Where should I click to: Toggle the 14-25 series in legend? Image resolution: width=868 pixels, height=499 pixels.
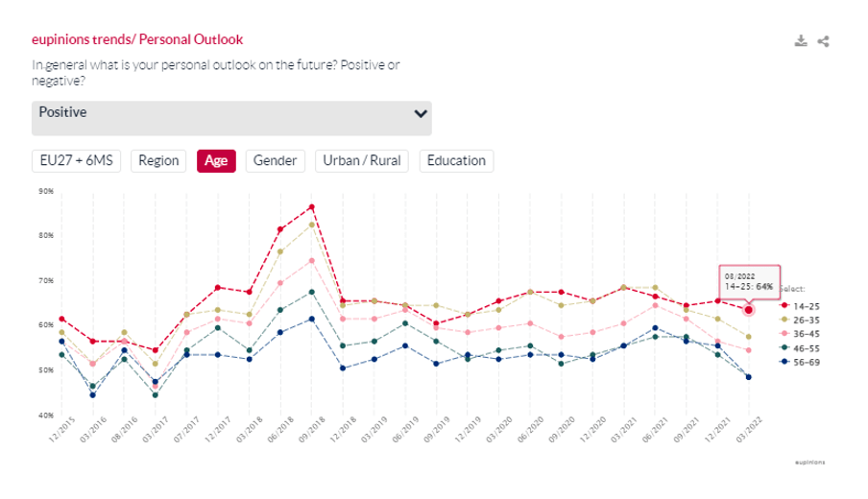pyautogui.click(x=800, y=306)
